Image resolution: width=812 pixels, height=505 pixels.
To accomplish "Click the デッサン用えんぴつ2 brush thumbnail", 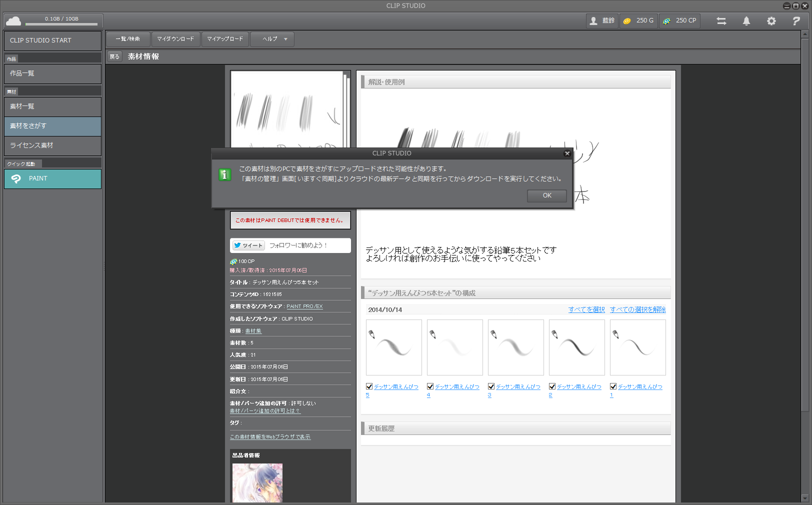I will coord(576,347).
